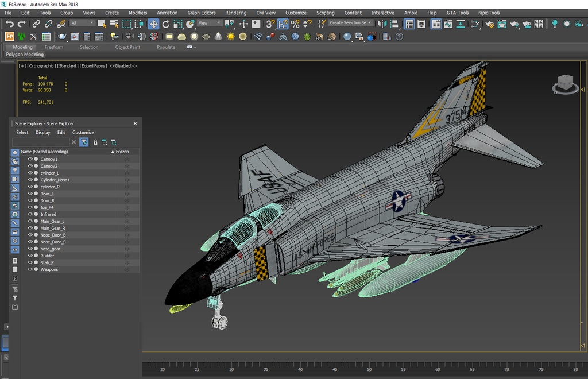Open the Mirror tool

(382, 24)
